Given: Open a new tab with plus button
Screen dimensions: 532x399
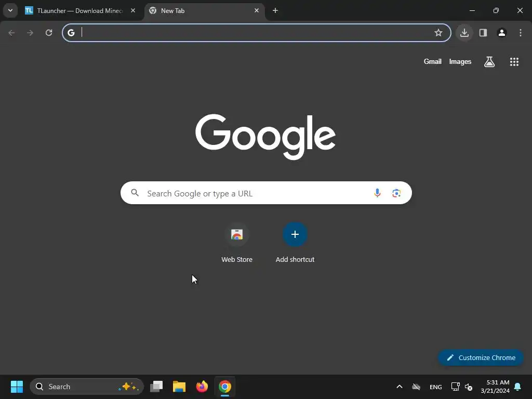Looking at the screenshot, I should tap(275, 10).
